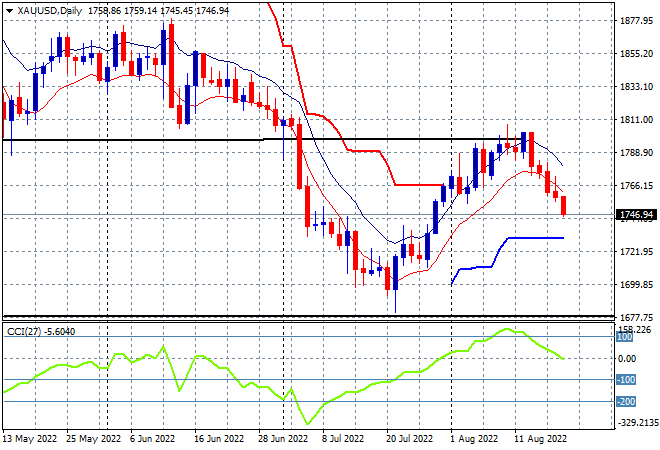Click the 1811.00 price axis label
This screenshot has height=450, width=660.
(x=636, y=120)
